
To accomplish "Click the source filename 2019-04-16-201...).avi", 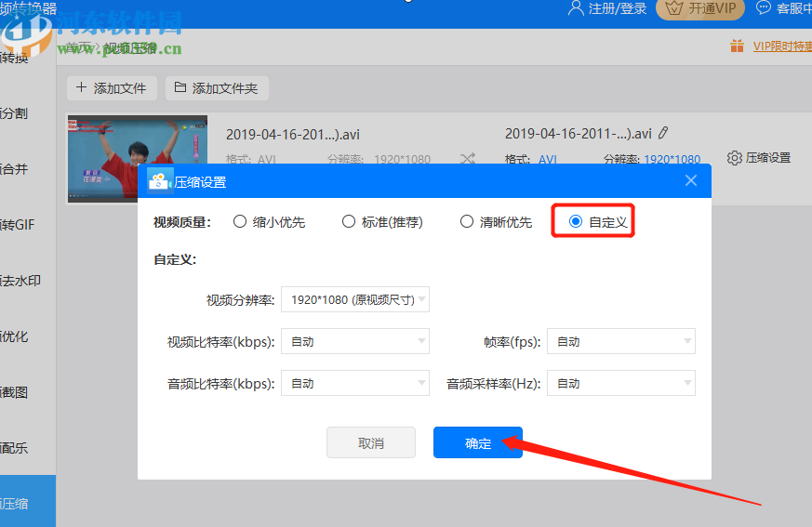I will (x=293, y=135).
